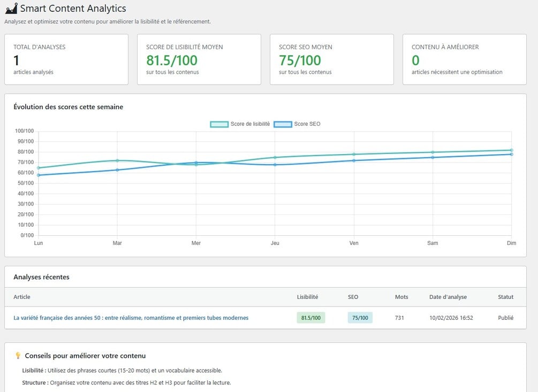Click the Statut column header
This screenshot has height=392, width=538.
[x=505, y=297]
